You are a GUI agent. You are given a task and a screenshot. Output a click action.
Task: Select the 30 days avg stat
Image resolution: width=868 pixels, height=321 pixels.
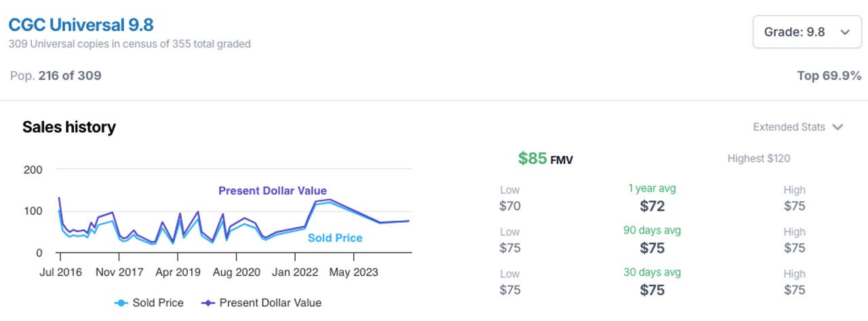pyautogui.click(x=652, y=282)
